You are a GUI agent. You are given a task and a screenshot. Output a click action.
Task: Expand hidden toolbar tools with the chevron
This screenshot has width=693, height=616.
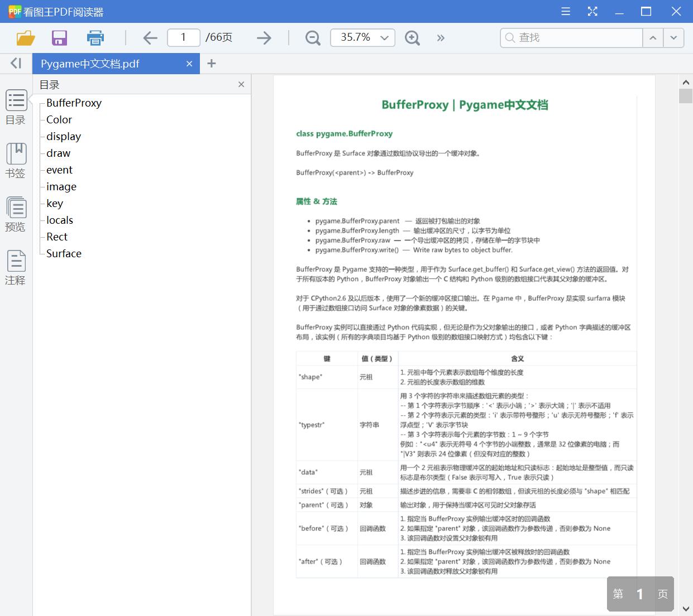click(x=441, y=37)
